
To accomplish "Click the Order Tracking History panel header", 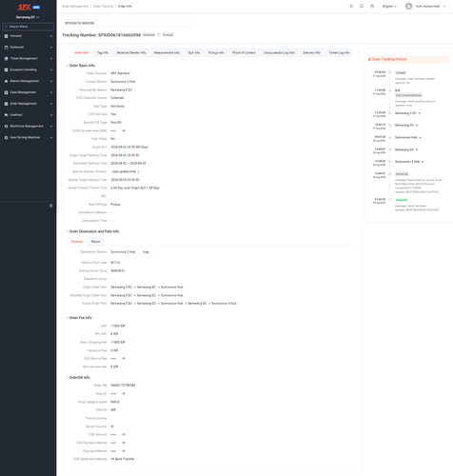I will coord(408,59).
